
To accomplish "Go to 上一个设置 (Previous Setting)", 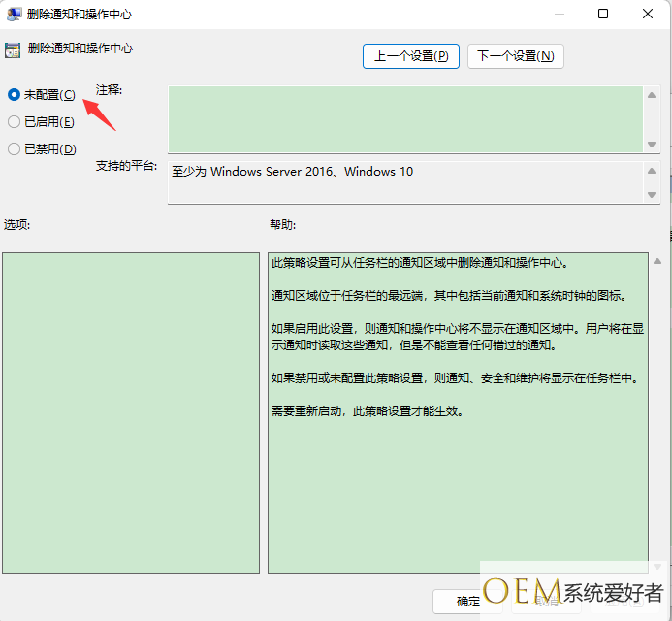I will pos(411,56).
